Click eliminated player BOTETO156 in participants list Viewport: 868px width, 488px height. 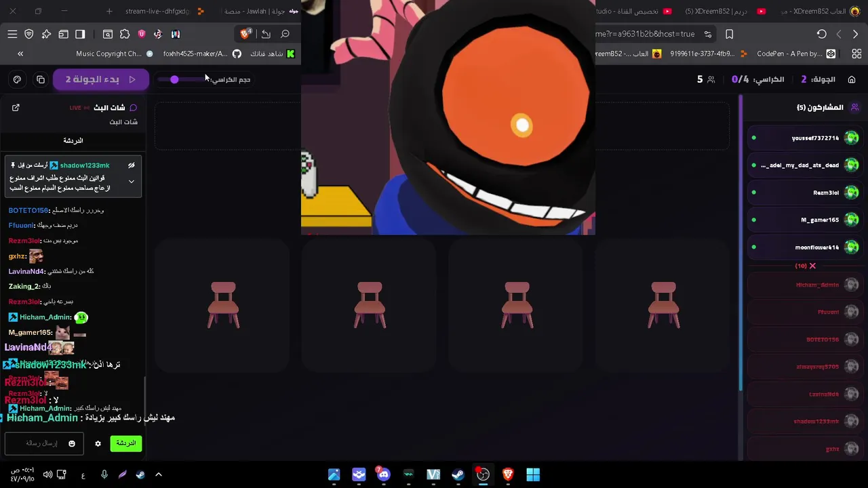click(804, 340)
